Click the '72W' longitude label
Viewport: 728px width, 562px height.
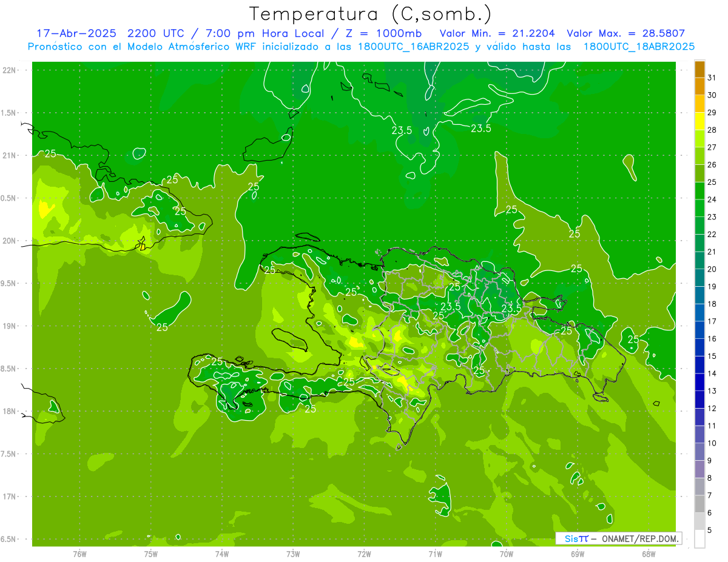pos(364,554)
